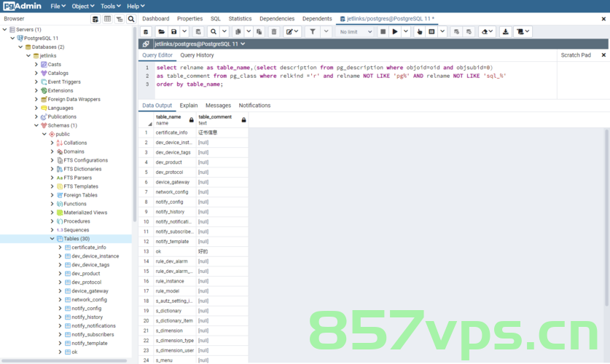Download results as CSV with download icon
The height and width of the screenshot is (364, 610).
coord(505,32)
